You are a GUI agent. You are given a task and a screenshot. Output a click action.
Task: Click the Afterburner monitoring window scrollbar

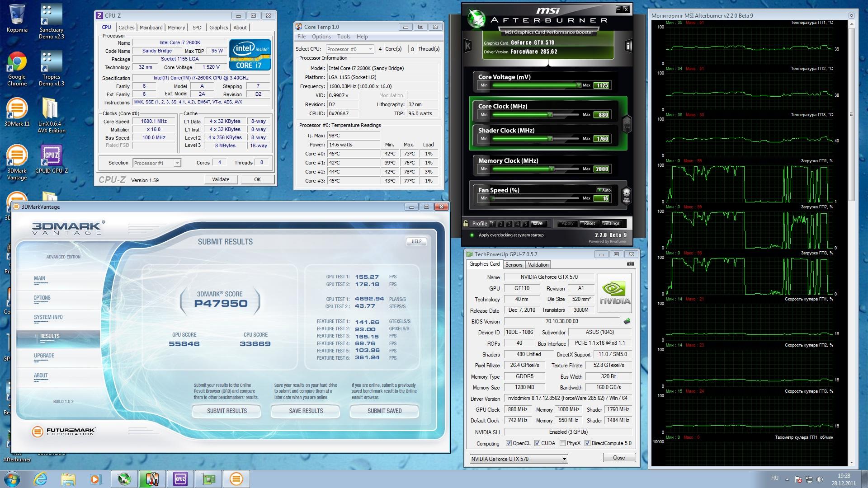pyautogui.click(x=852, y=114)
